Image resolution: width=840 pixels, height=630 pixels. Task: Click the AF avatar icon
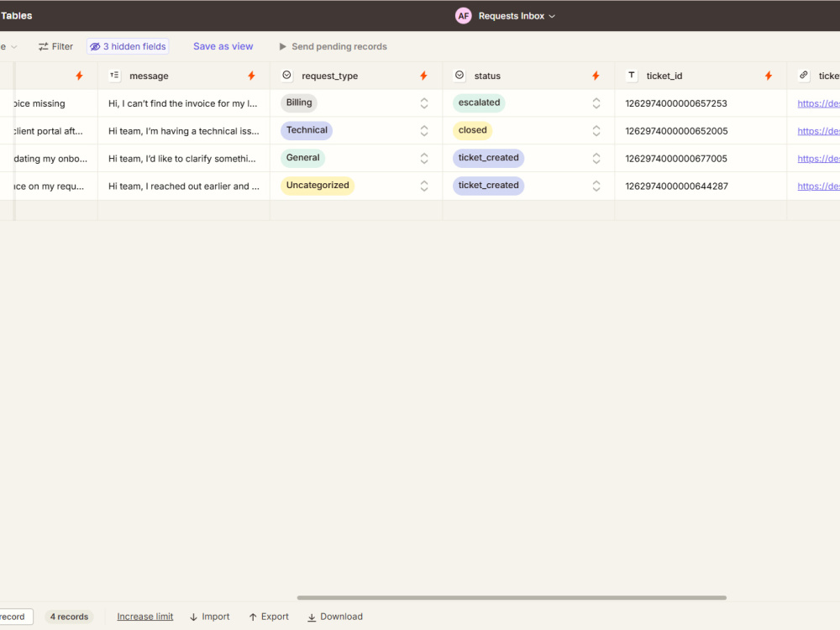[464, 16]
